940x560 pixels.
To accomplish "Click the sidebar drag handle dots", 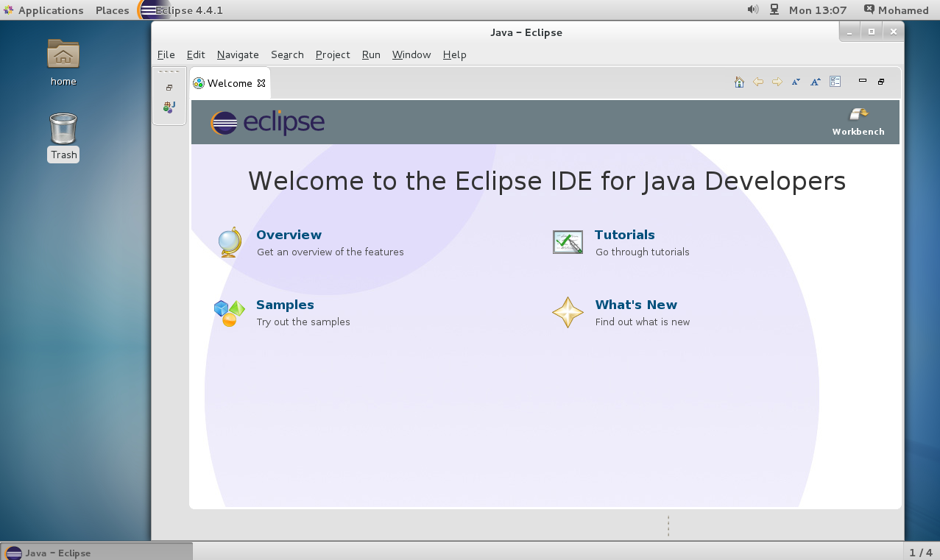I will point(169,71).
